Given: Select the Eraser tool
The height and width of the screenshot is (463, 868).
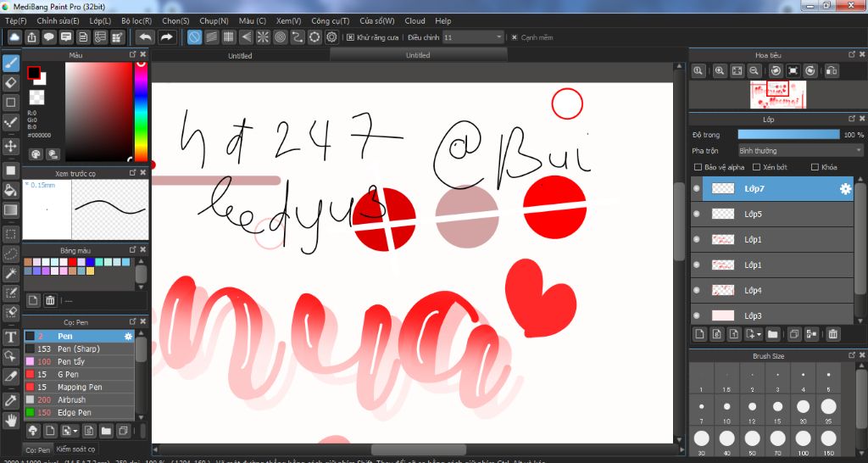Looking at the screenshot, I should click(x=10, y=82).
